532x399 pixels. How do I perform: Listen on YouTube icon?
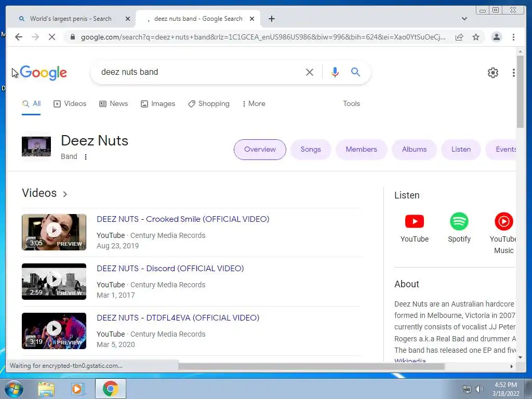[x=414, y=221]
